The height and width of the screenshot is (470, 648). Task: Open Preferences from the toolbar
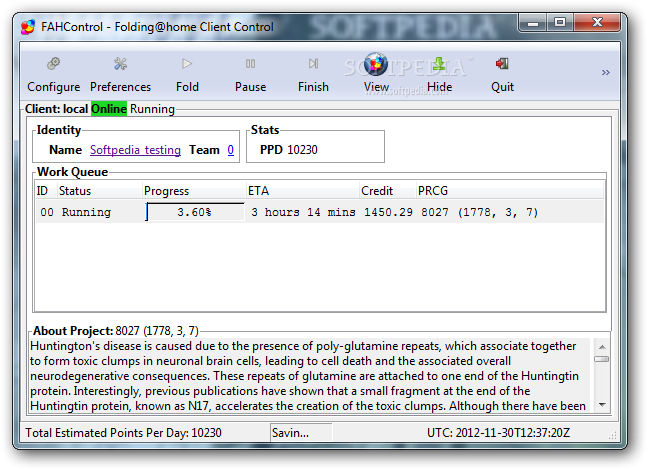[x=120, y=64]
